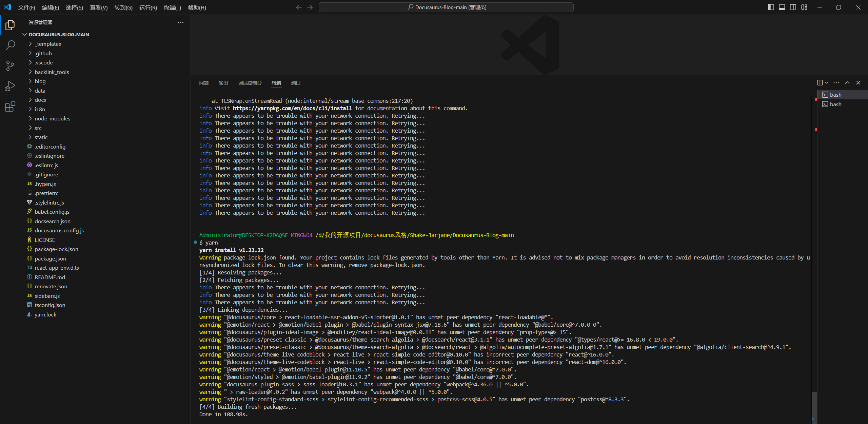868x424 pixels.
Task: Click the Docusaurus-Blog-main command center search box
Action: click(x=446, y=7)
